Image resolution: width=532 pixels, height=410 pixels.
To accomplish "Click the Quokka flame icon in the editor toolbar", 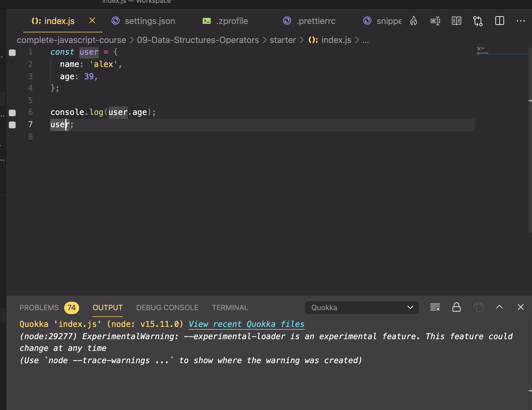I will pyautogui.click(x=413, y=21).
